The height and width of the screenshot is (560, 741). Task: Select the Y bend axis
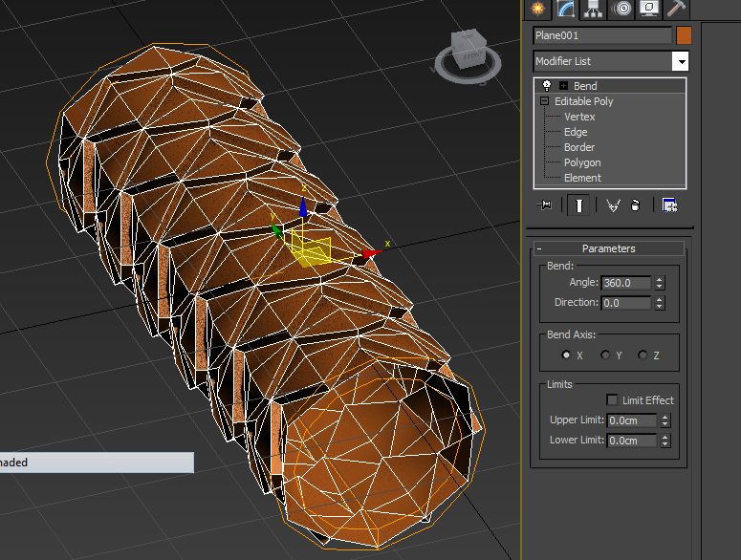605,355
